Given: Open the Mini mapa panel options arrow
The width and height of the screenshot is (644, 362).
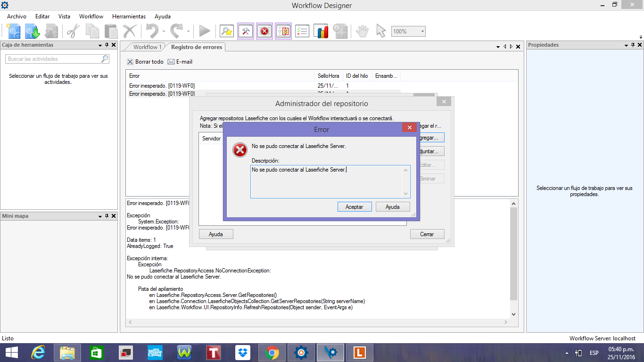Looking at the screenshot, I should pos(100,216).
